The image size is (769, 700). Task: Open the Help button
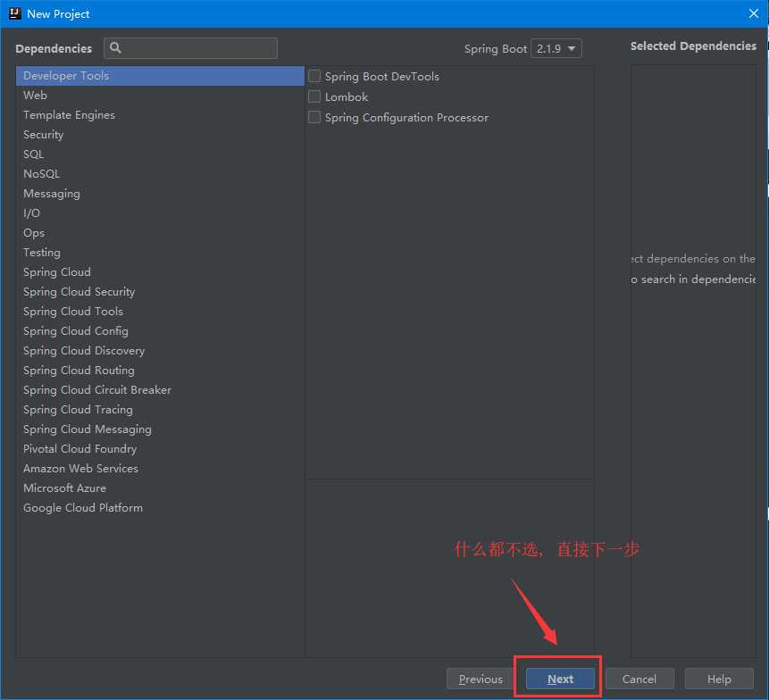(719, 679)
